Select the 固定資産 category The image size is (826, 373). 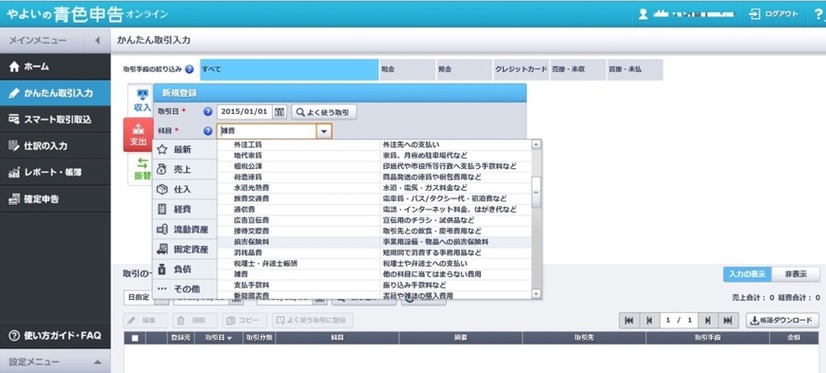pyautogui.click(x=184, y=249)
